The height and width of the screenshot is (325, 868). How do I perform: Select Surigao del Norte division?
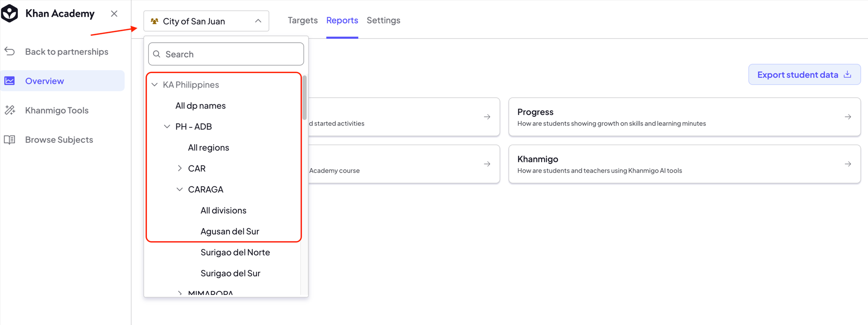(235, 252)
